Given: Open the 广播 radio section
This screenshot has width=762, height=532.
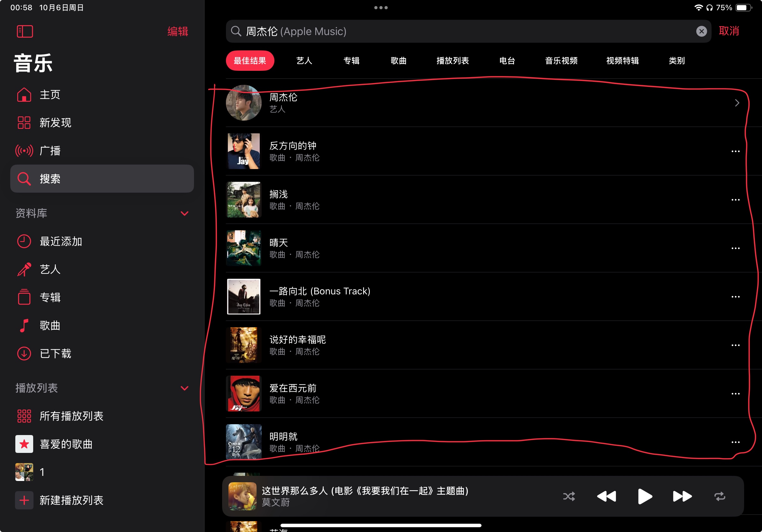Looking at the screenshot, I should point(50,151).
